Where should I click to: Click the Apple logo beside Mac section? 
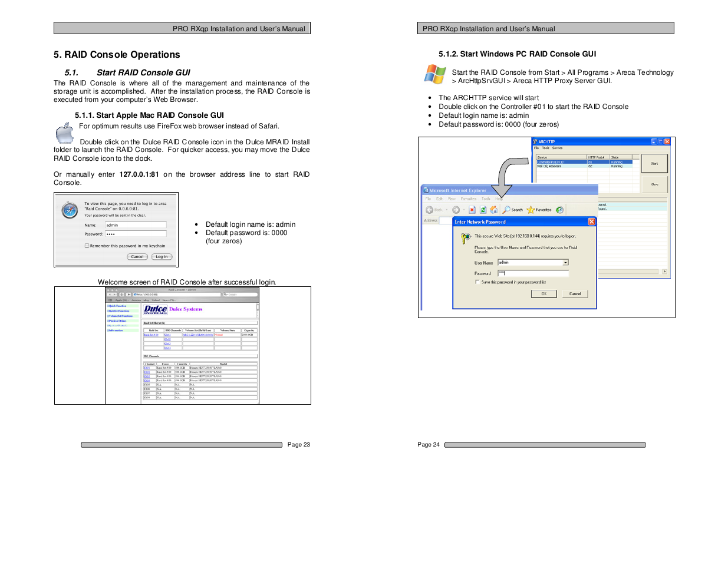[64, 133]
